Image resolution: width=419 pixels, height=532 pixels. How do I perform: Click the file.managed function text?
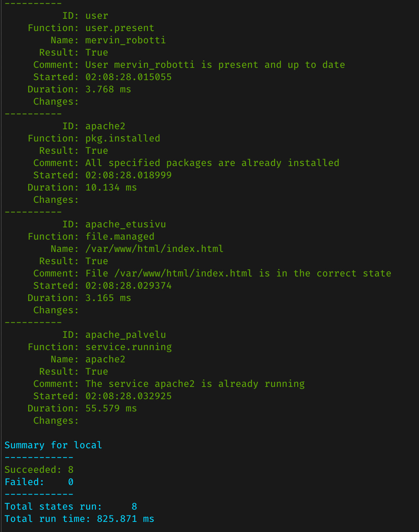point(120,237)
